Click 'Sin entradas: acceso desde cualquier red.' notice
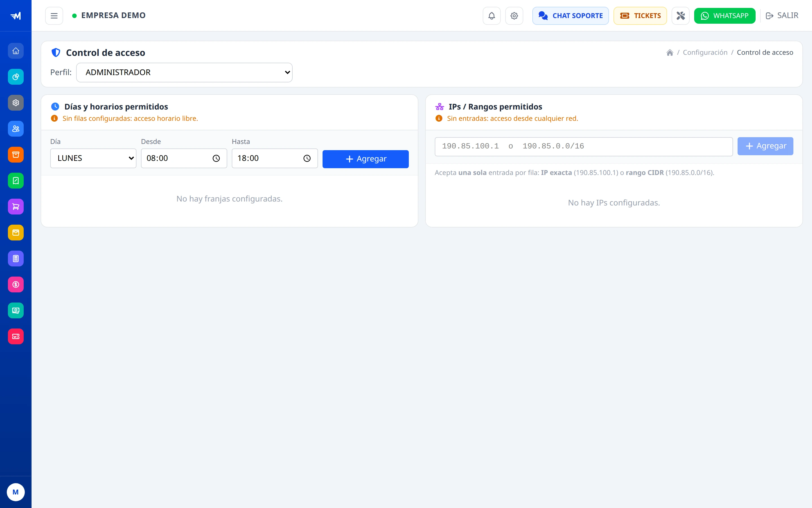Screen dimensions: 812x508 512,118
